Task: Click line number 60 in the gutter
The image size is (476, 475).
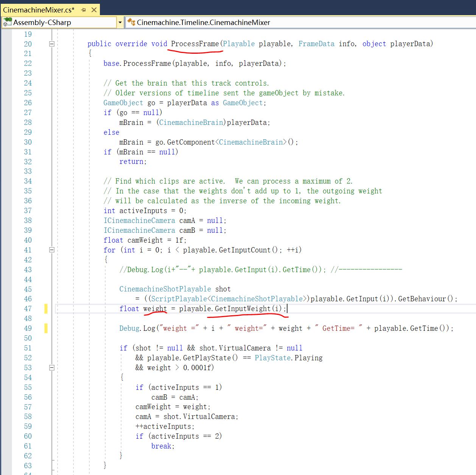Action: click(x=28, y=436)
